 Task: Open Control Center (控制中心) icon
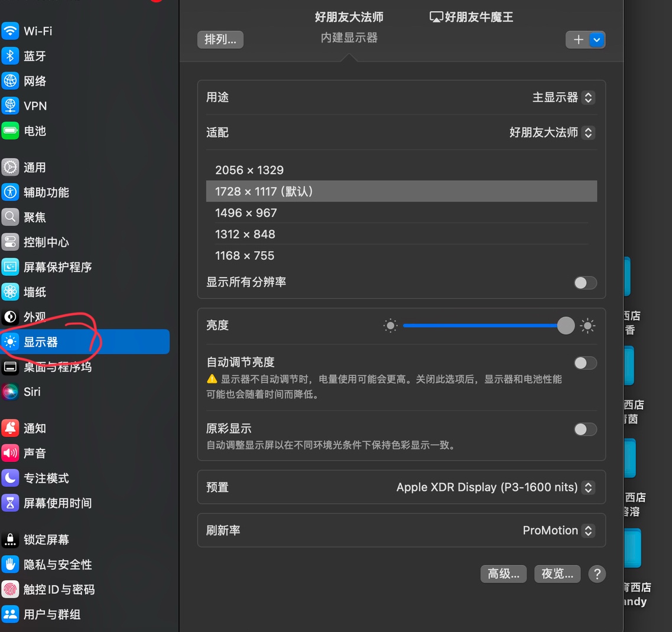(10, 242)
